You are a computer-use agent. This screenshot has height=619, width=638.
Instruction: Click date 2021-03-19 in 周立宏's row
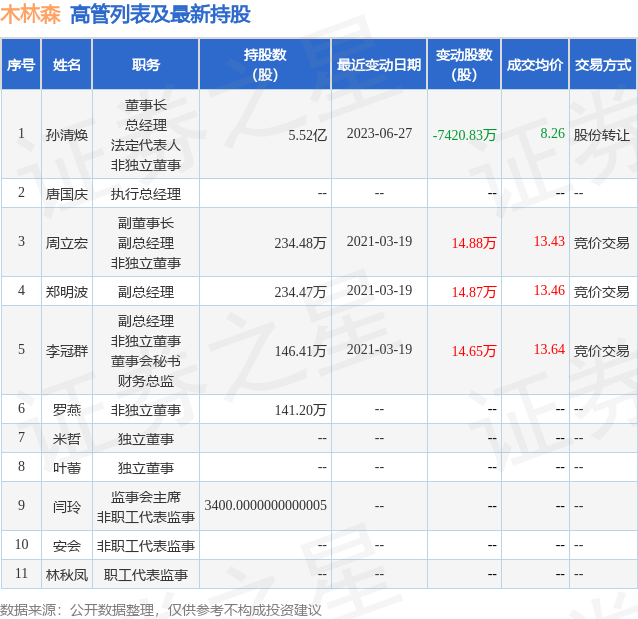pyautogui.click(x=379, y=241)
